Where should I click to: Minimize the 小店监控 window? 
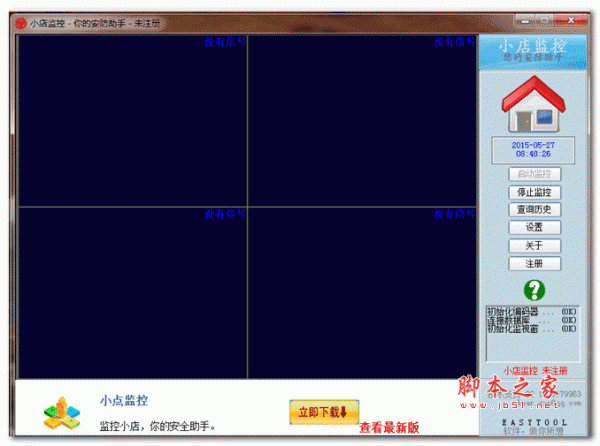pyautogui.click(x=525, y=21)
